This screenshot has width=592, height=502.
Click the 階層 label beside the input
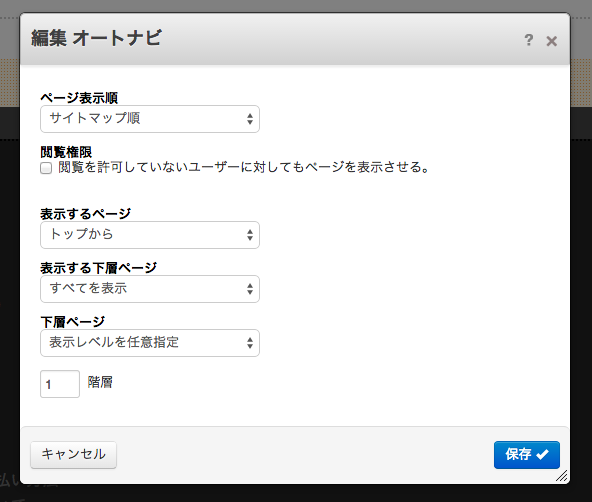100,382
